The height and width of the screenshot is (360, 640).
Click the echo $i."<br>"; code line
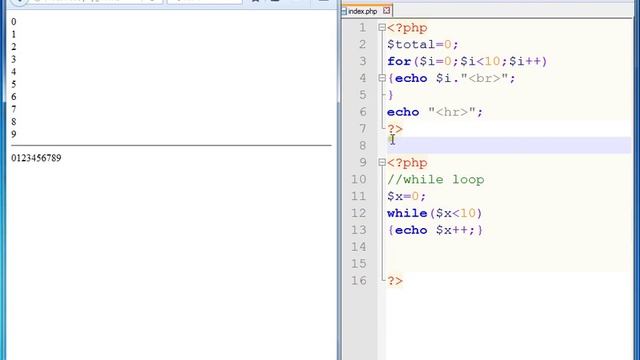coord(451,78)
